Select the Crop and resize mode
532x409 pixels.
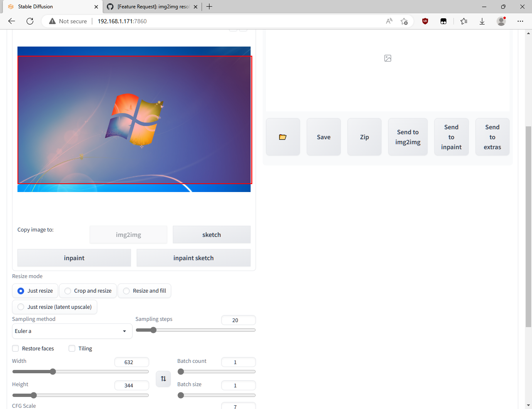click(x=67, y=291)
